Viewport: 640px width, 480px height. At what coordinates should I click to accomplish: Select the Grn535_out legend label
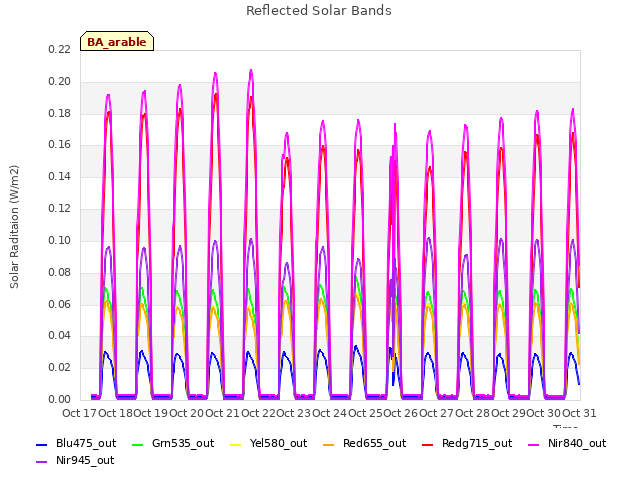coord(183,443)
